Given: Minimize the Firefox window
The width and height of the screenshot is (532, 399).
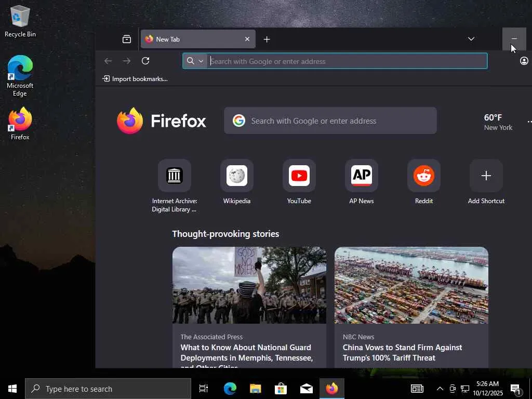Looking at the screenshot, I should [x=514, y=39].
